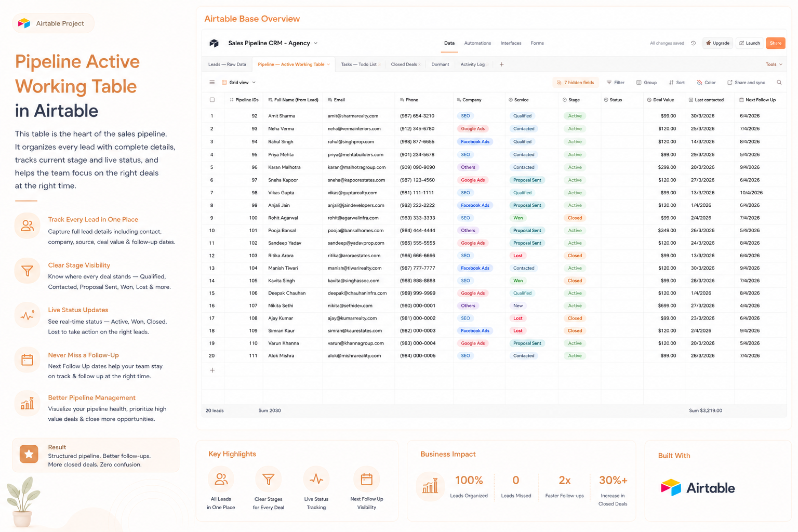Add a new table with the plus icon
Image resolution: width=798 pixels, height=532 pixels.
[x=501, y=64]
